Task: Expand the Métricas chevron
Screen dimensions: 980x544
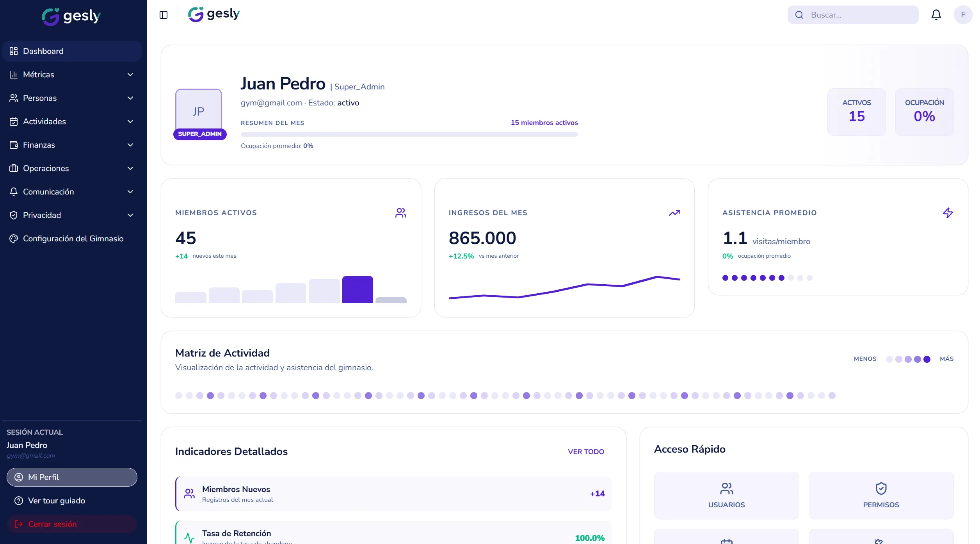Action: coord(130,75)
